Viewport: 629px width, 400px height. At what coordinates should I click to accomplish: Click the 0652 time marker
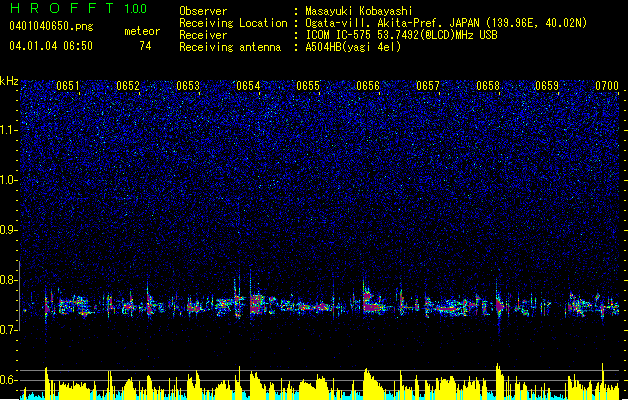click(128, 86)
